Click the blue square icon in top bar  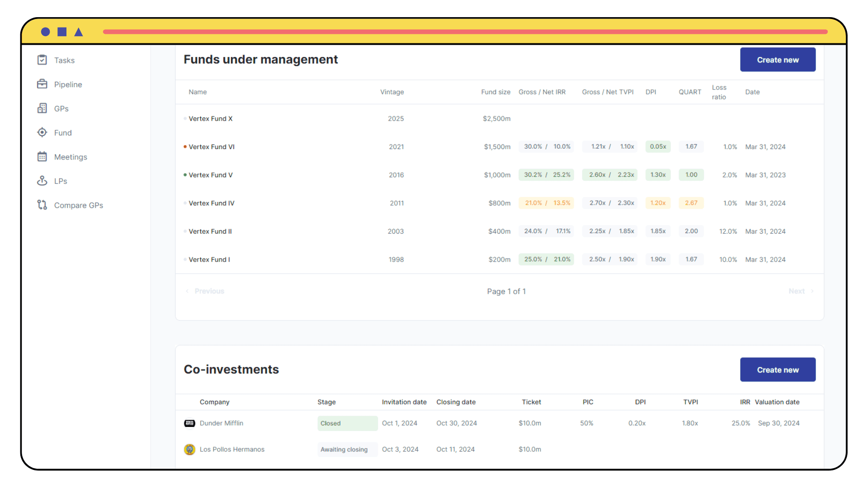(62, 32)
